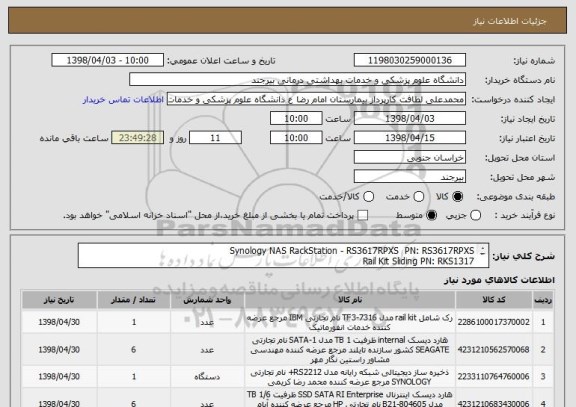Open the اطلاعات تماس خریدار link

123,100
